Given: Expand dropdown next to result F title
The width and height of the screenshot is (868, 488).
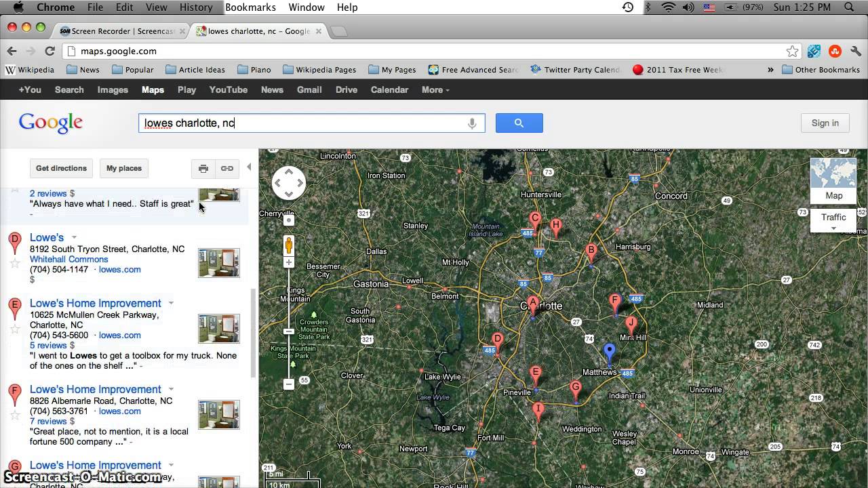Looking at the screenshot, I should point(171,390).
